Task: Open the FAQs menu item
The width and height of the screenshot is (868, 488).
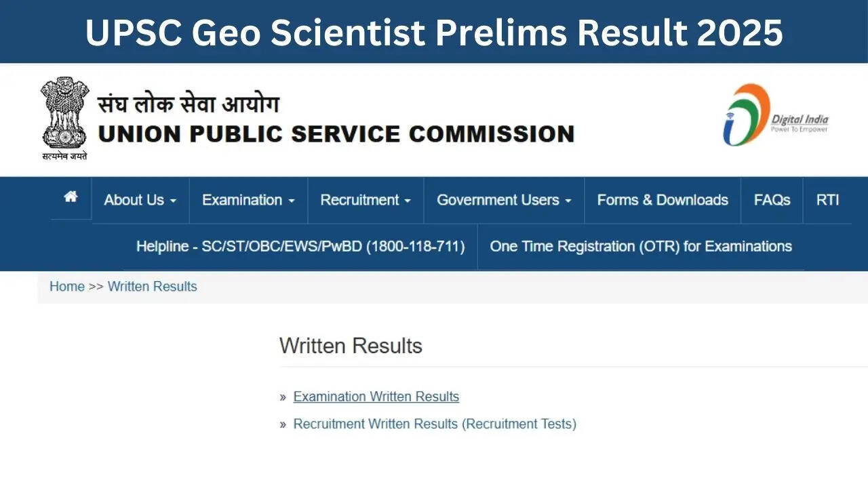Action: [772, 200]
